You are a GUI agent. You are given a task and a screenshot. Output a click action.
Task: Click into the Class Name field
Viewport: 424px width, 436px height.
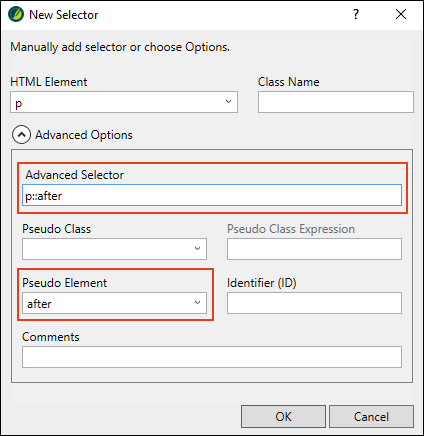point(336,102)
